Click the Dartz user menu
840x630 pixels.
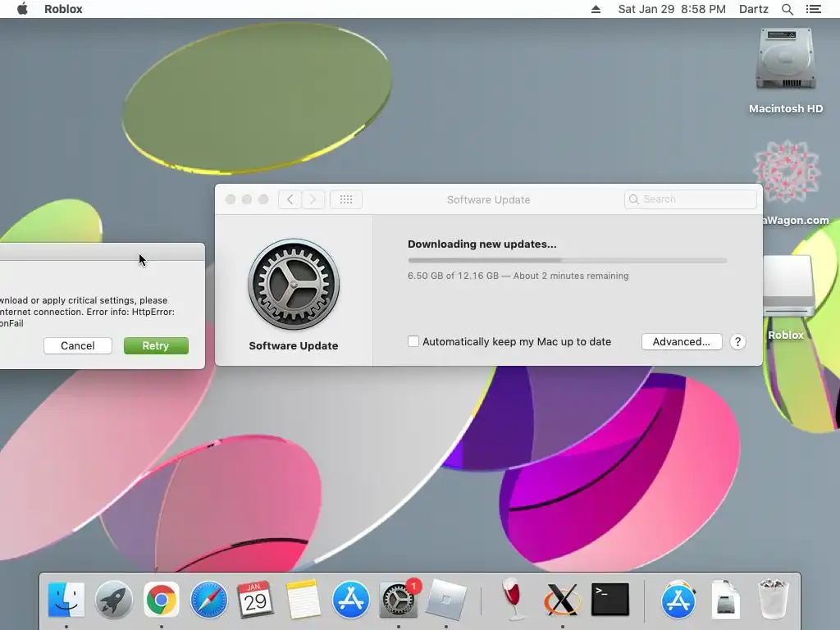click(x=753, y=9)
